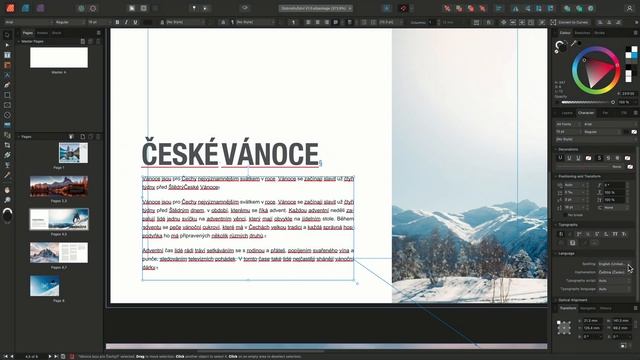Switch to the Stroke tab
Viewport: 640px width, 360px height.
600,33
